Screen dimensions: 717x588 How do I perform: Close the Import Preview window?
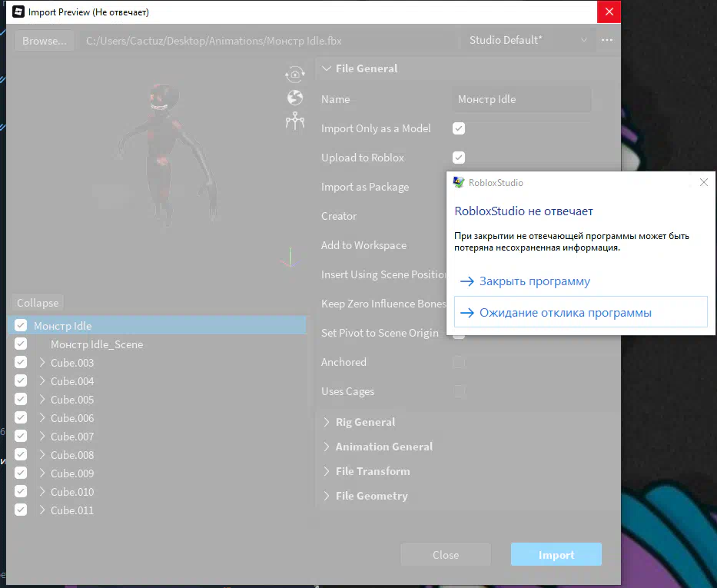pyautogui.click(x=609, y=12)
